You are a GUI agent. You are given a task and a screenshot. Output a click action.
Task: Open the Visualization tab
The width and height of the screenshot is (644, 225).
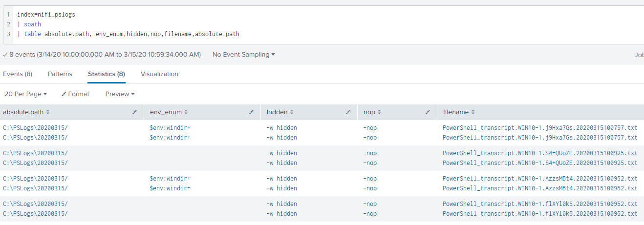tap(159, 74)
